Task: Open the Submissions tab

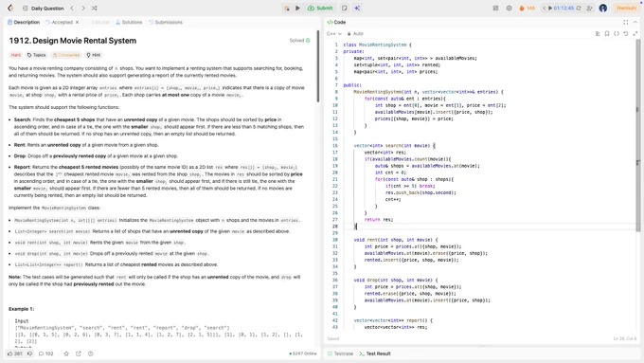Action: [x=166, y=22]
